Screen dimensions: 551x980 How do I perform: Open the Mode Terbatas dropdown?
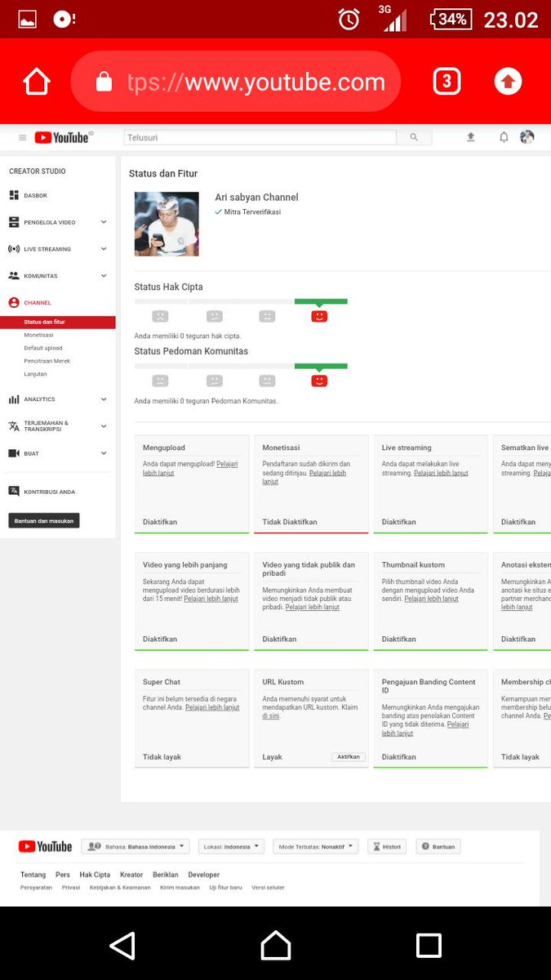(x=316, y=847)
